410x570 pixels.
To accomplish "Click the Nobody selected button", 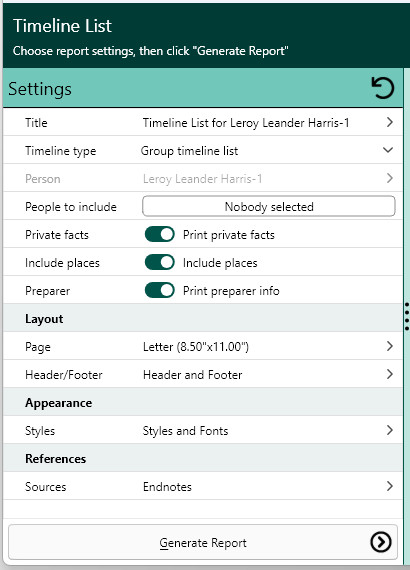I will (269, 206).
